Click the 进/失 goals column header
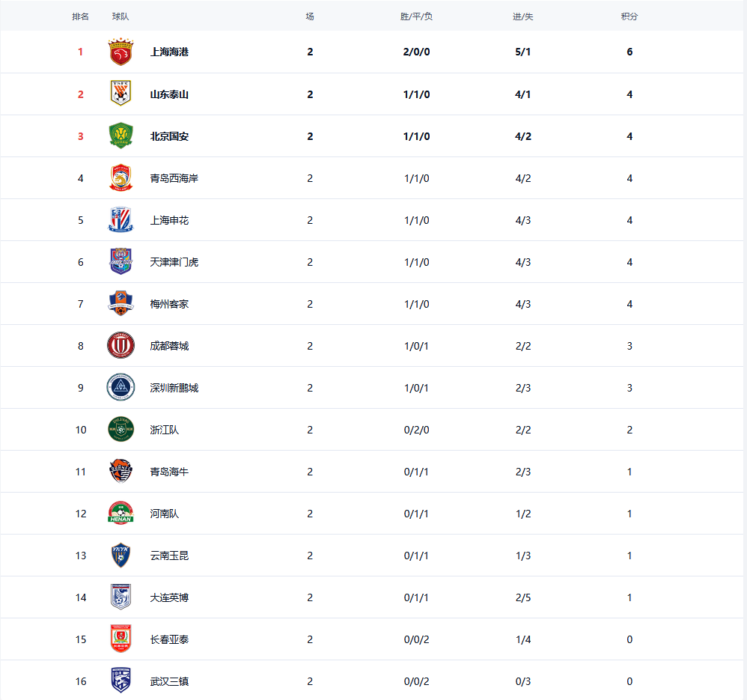This screenshot has height=700, width=747. click(x=523, y=16)
